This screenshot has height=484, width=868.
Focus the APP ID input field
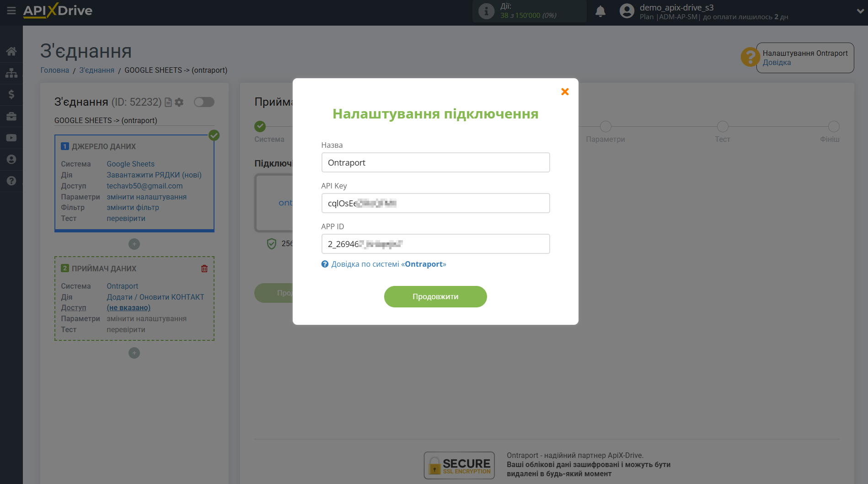pyautogui.click(x=435, y=244)
